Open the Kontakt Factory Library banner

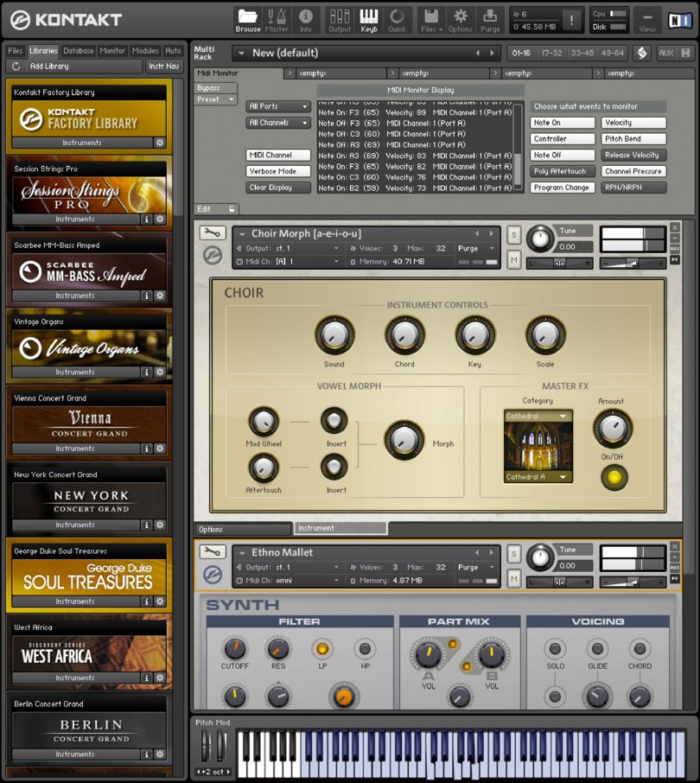pos(88,118)
